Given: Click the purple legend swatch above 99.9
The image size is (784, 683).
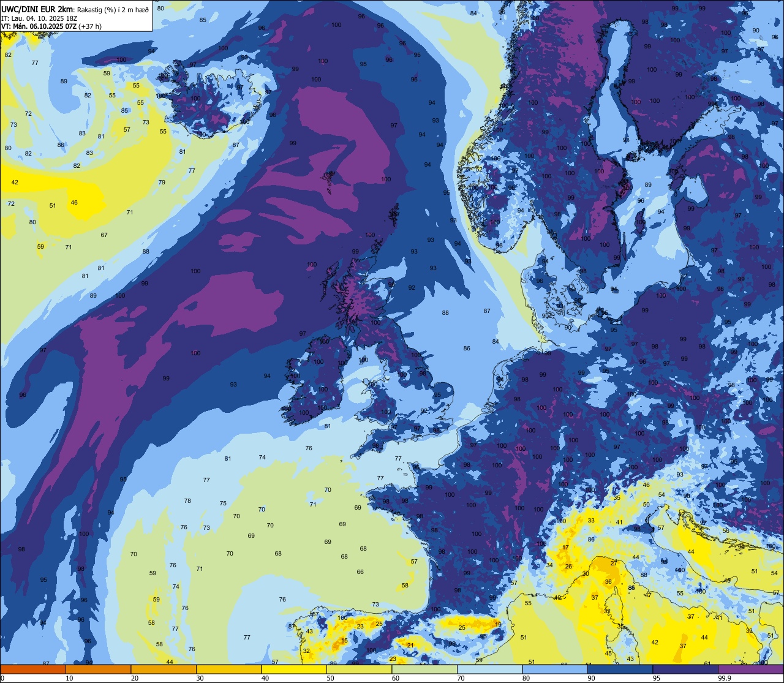Looking at the screenshot, I should click(751, 669).
